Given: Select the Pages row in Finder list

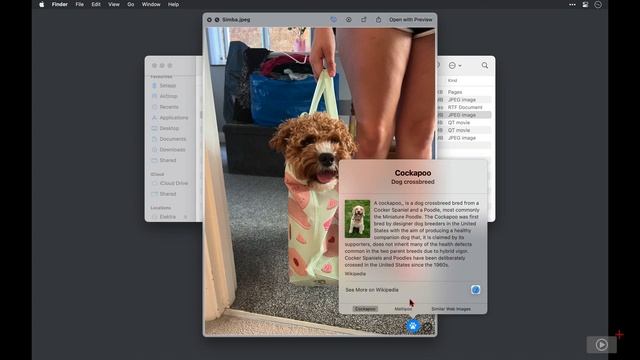Looking at the screenshot, I should point(464,92).
